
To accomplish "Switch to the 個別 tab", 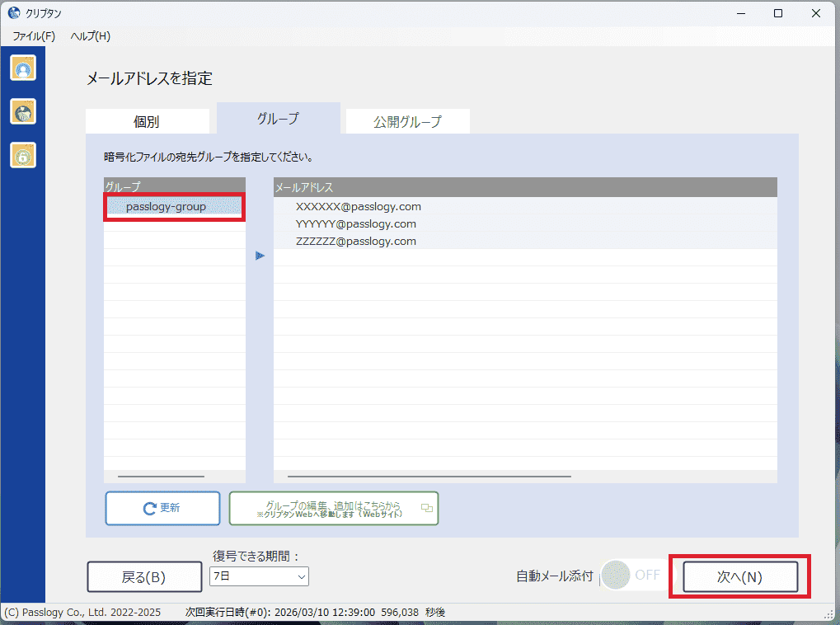I will [x=147, y=122].
